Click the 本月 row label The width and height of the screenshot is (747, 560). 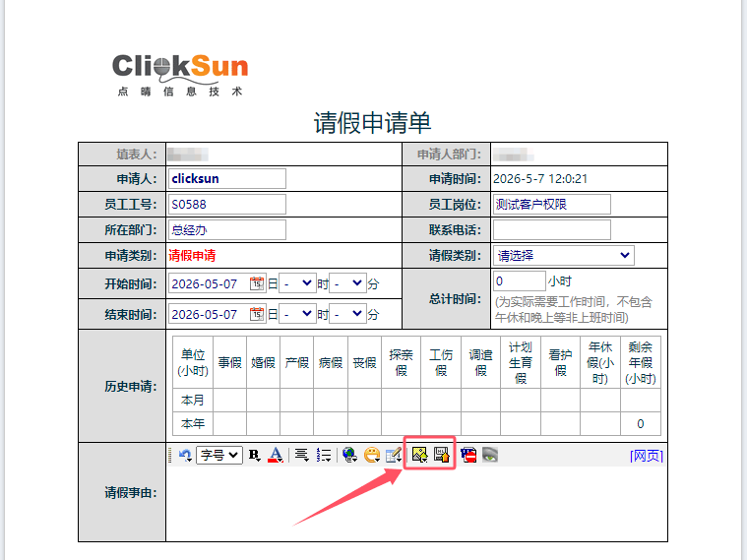(193, 401)
